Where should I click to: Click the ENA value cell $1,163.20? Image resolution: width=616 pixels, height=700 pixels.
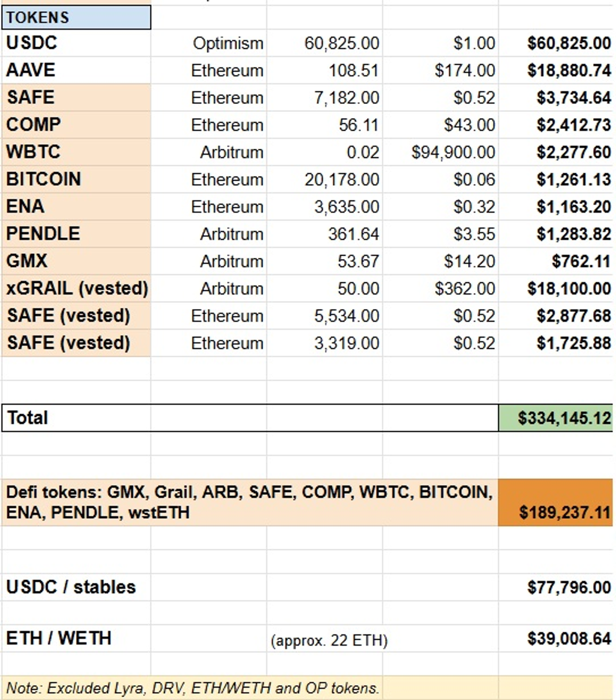point(573,206)
